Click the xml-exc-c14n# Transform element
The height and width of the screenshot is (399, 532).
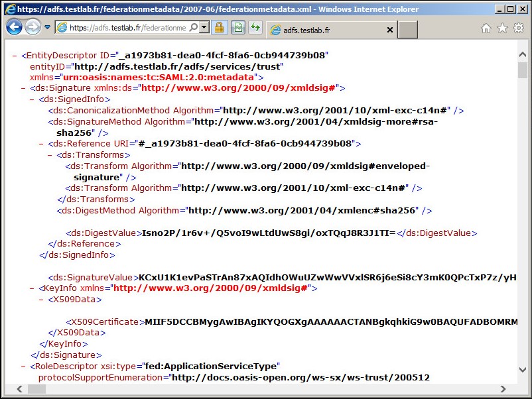point(244,188)
